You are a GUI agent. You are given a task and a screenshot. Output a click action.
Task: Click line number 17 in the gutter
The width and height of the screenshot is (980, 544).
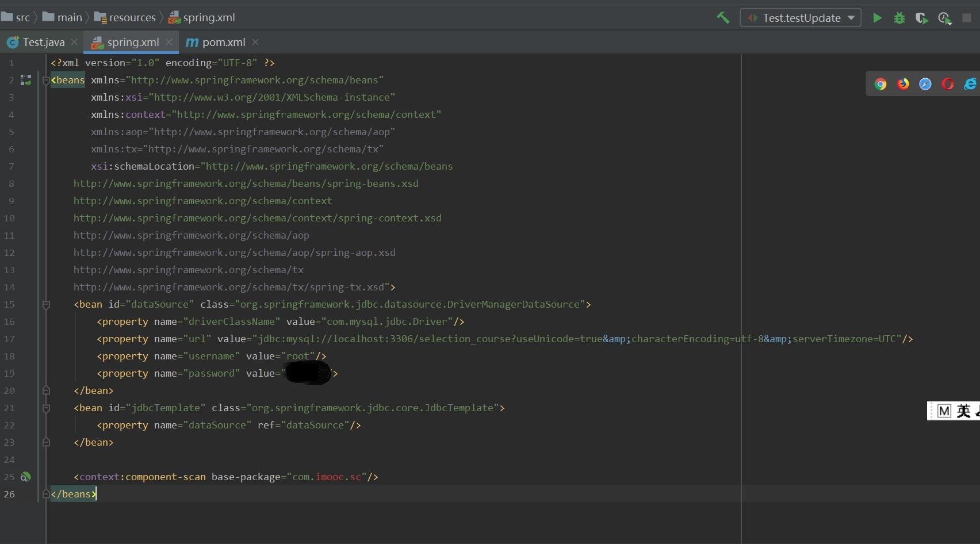coord(9,339)
